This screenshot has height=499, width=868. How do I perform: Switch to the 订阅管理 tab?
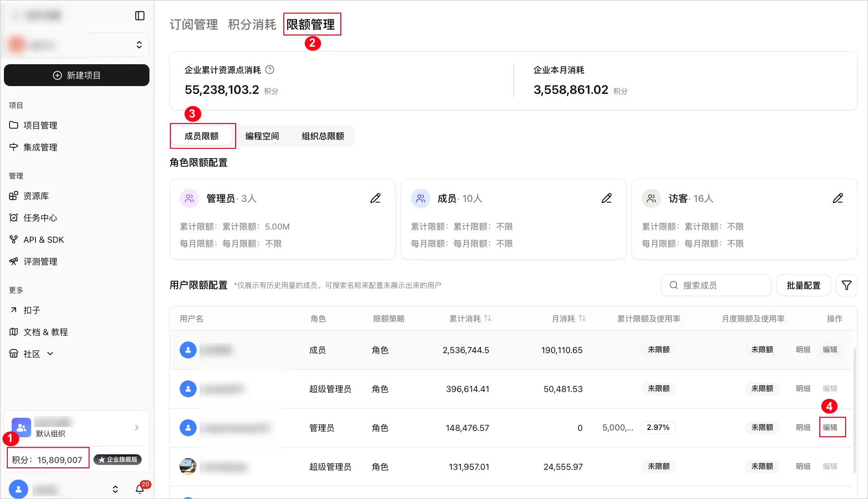point(194,24)
